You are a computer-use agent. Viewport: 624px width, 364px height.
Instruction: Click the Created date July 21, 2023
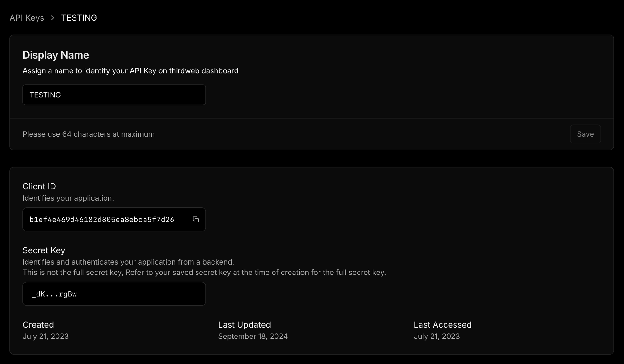[x=46, y=336]
